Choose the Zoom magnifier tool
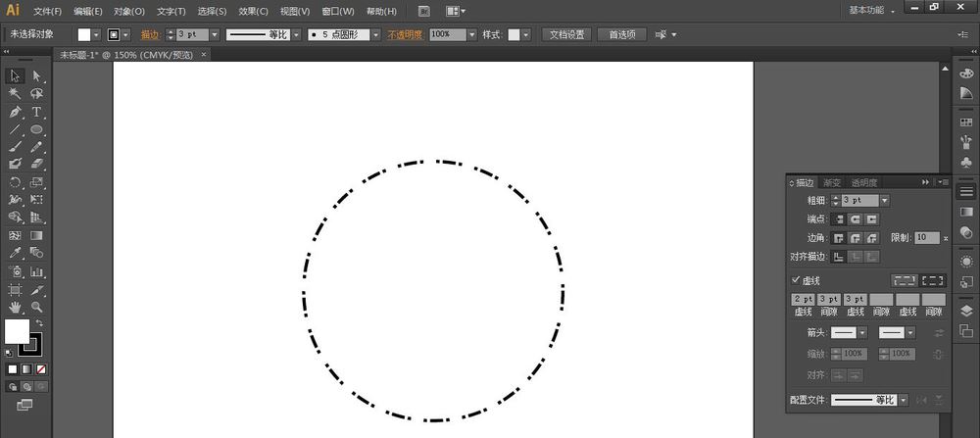The image size is (980, 438). 37,308
